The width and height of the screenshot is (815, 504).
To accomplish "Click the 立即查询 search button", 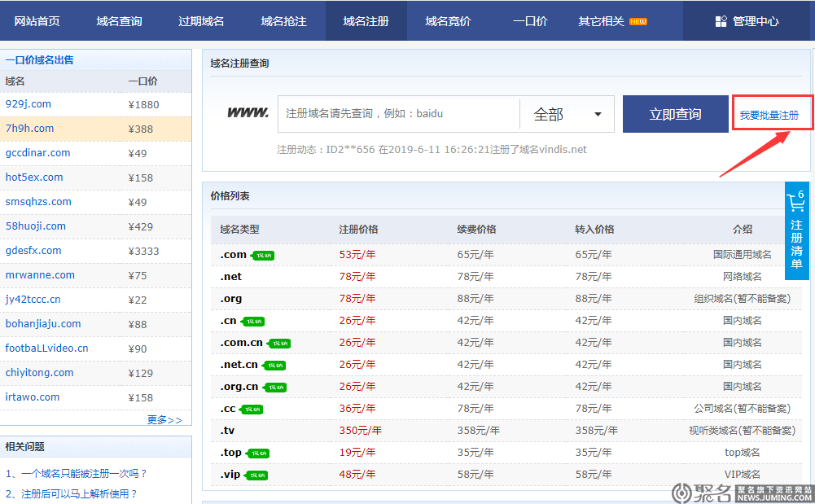I will [x=675, y=114].
